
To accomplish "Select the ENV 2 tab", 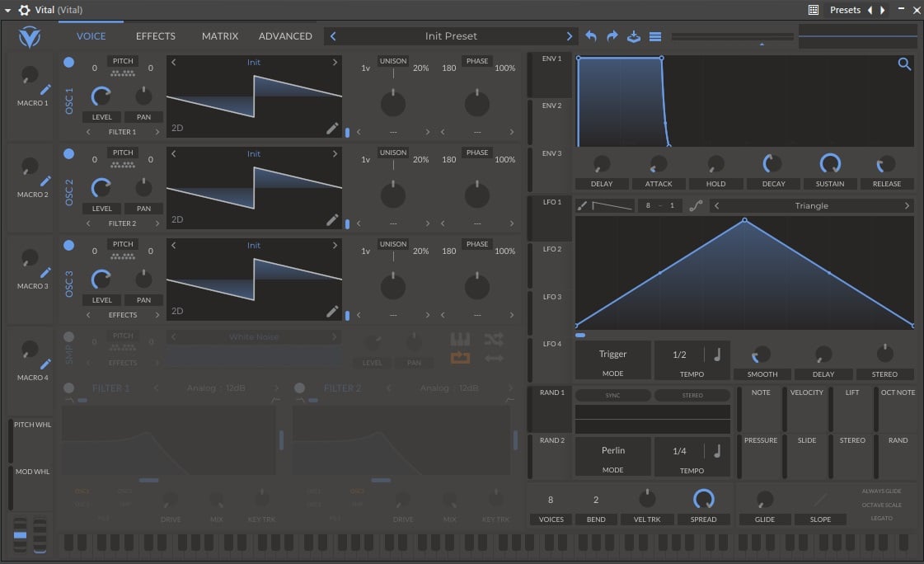I will (551, 121).
